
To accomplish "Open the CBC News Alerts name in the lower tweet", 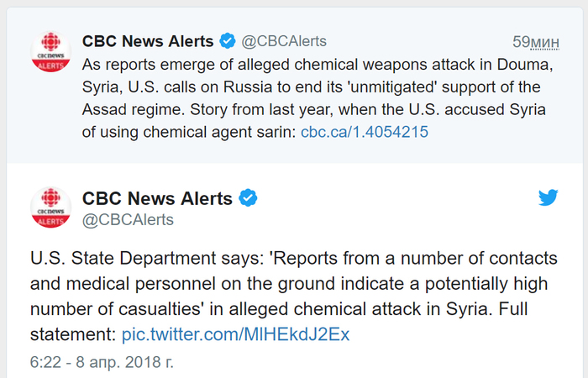I will coord(157,198).
